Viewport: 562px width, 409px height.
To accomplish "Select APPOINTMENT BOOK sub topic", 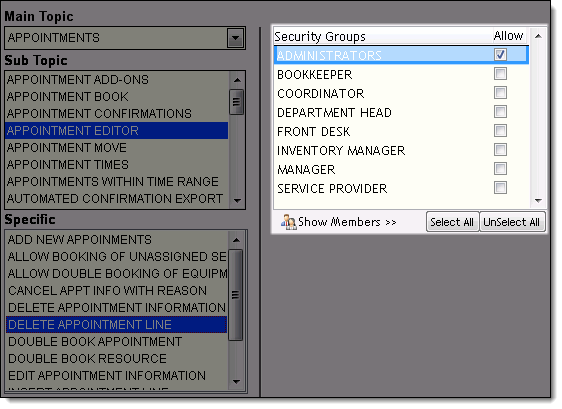I will tap(116, 97).
